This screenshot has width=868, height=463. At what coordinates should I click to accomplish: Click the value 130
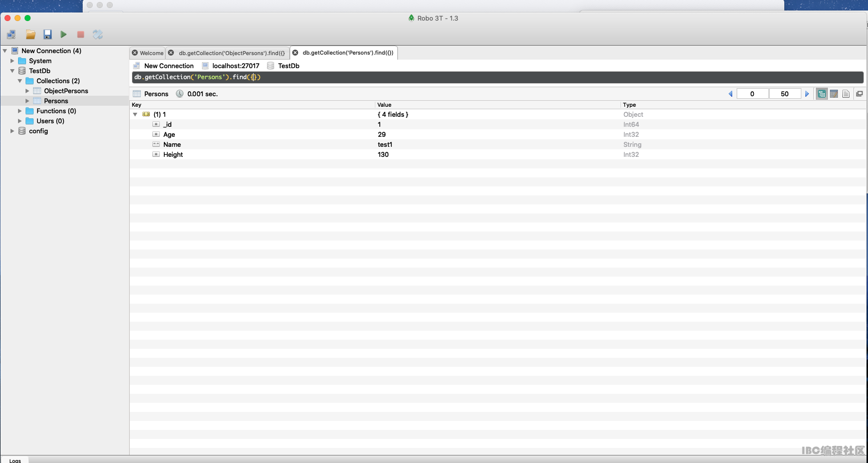pos(383,154)
